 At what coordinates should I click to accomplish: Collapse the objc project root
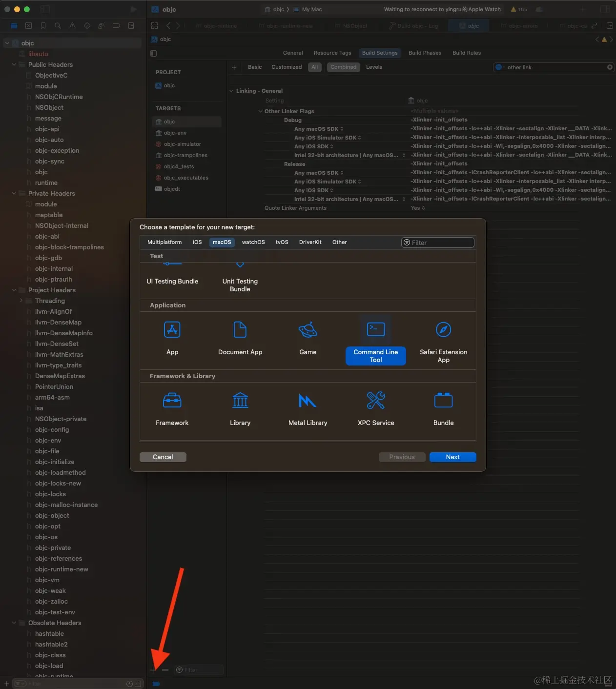[7, 43]
